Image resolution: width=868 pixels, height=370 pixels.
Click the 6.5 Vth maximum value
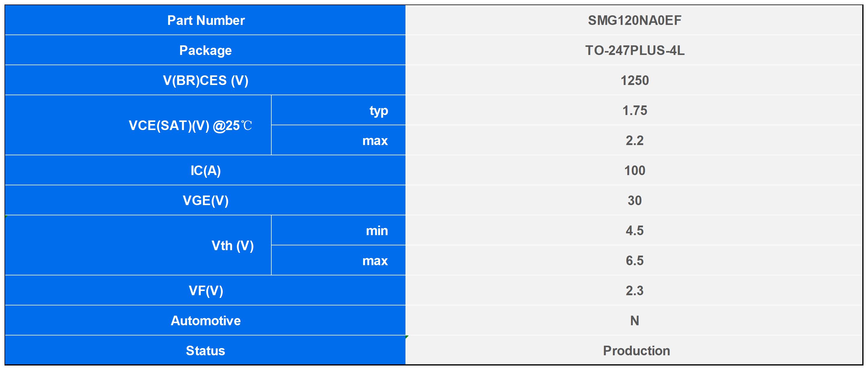tap(634, 260)
